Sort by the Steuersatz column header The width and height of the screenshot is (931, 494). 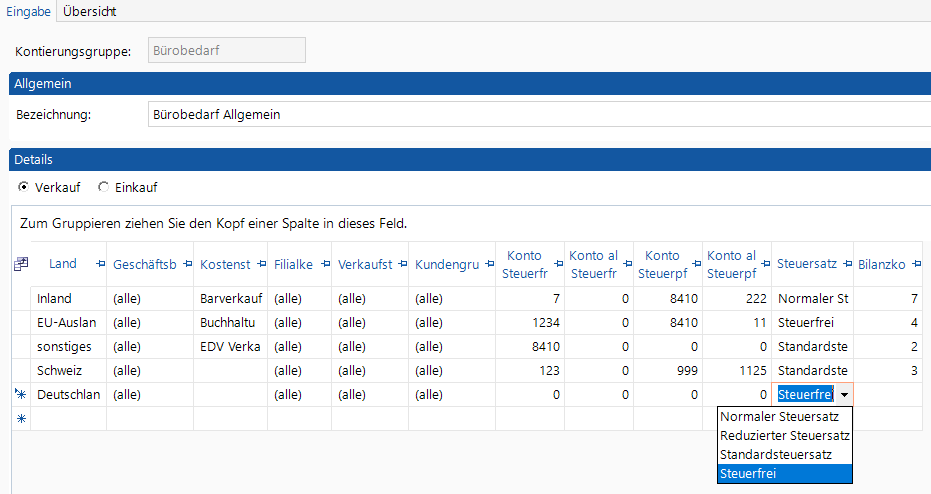click(807, 264)
